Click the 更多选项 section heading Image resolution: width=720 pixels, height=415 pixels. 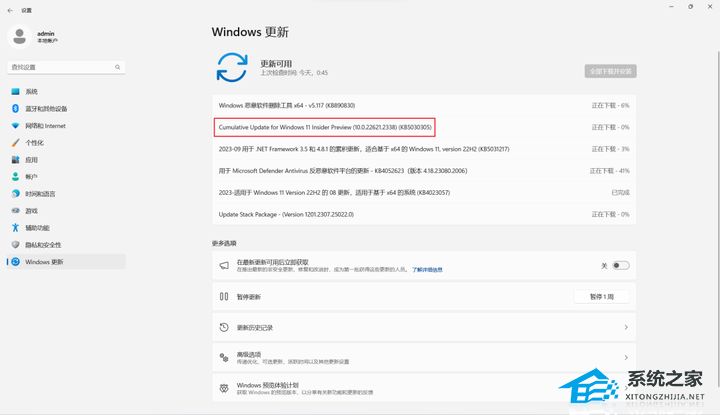click(x=224, y=243)
